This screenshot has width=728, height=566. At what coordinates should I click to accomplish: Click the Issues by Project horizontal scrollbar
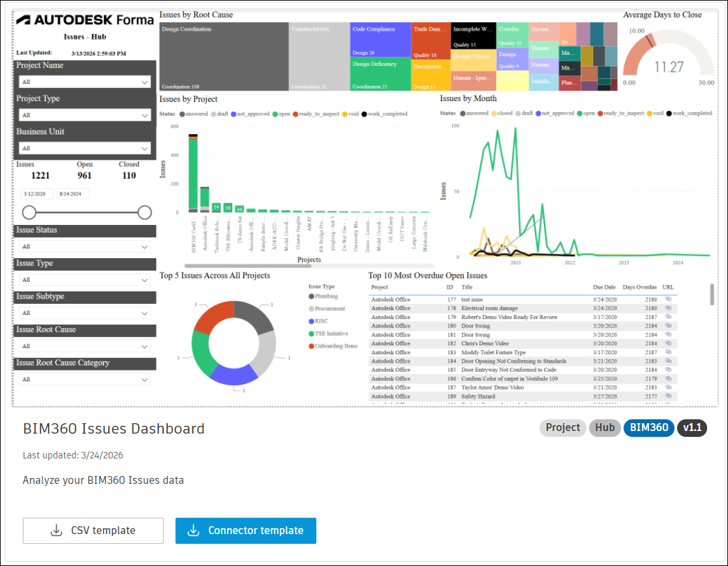click(248, 266)
